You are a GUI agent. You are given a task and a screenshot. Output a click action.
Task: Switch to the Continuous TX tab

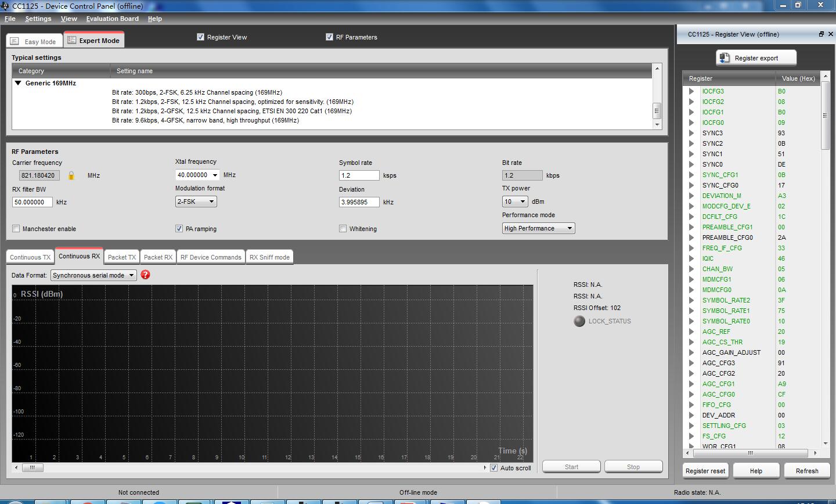[x=30, y=257]
